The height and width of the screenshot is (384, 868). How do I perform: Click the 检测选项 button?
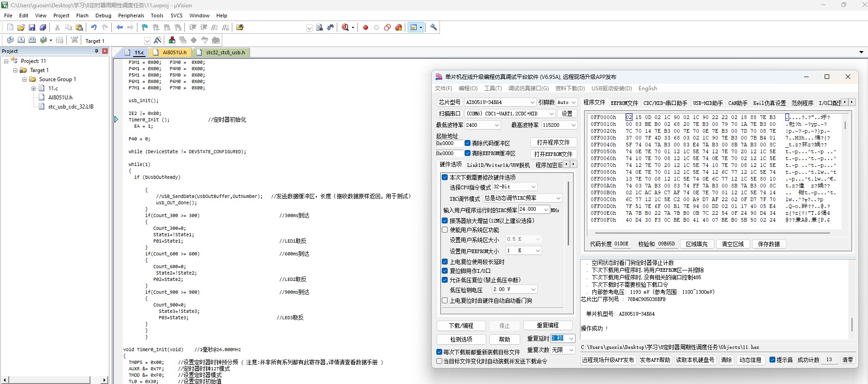point(461,339)
